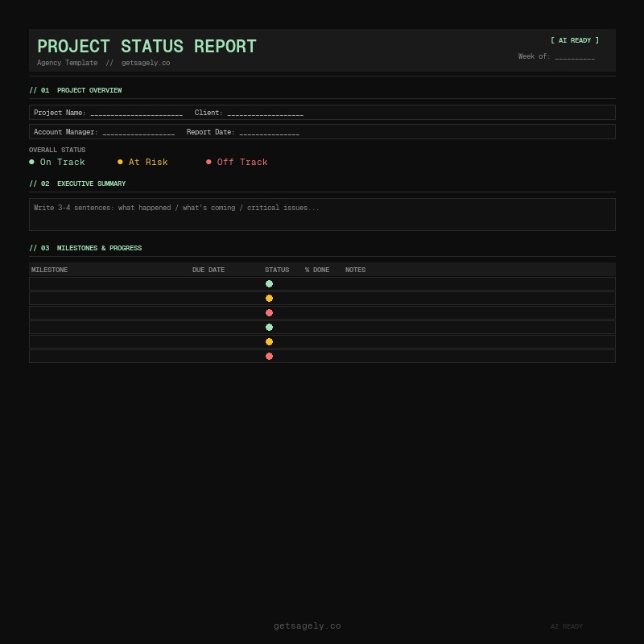Click the red status dot in the last milestone row
Viewport: 644px width, 644px height.
(269, 356)
